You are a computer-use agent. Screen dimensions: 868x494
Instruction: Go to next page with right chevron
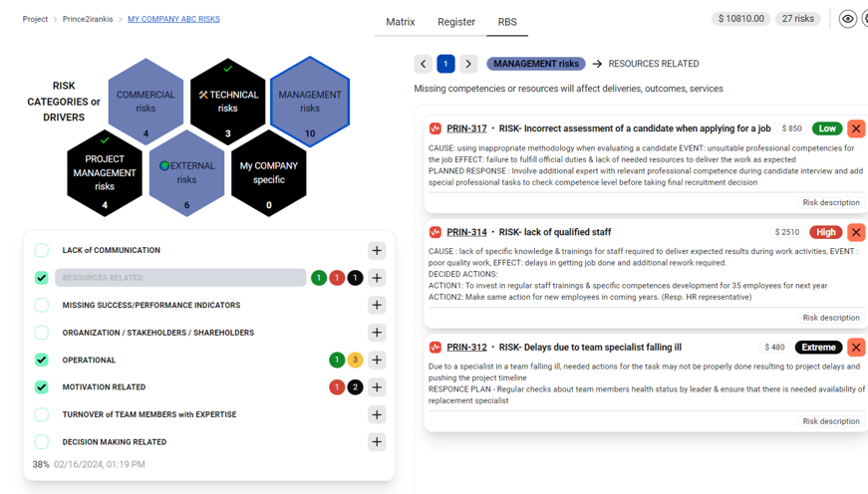[468, 64]
